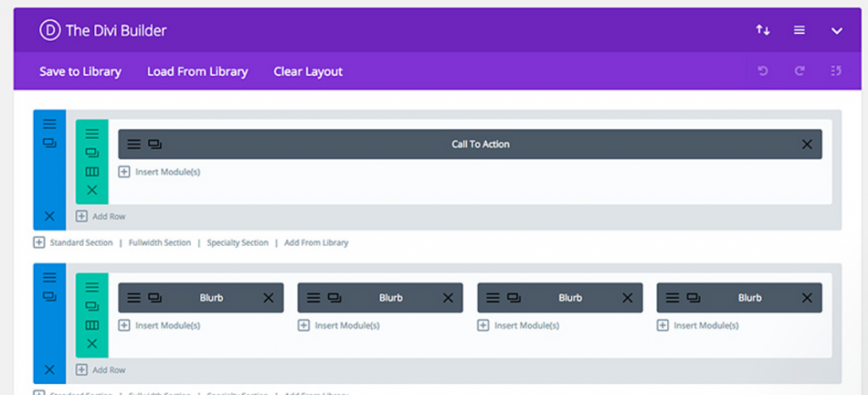The width and height of the screenshot is (868, 395).
Task: Open settings of the fourth Blurb module
Action: tap(672, 298)
